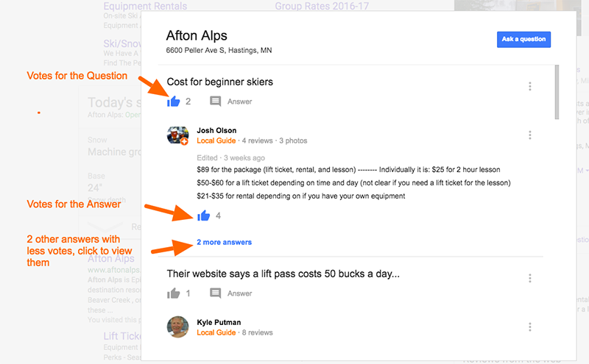Upvote the 'lift pass costs 50 bucks' question
Viewport: 589px width, 364px height.
point(174,293)
